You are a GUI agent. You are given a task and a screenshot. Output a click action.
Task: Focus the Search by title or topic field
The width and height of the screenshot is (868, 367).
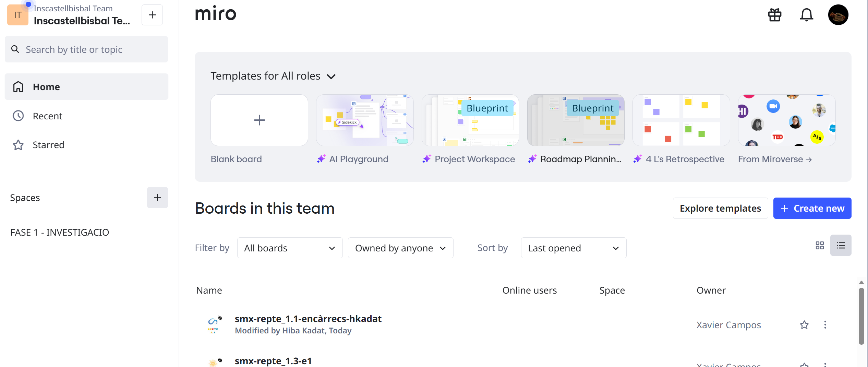(86, 49)
